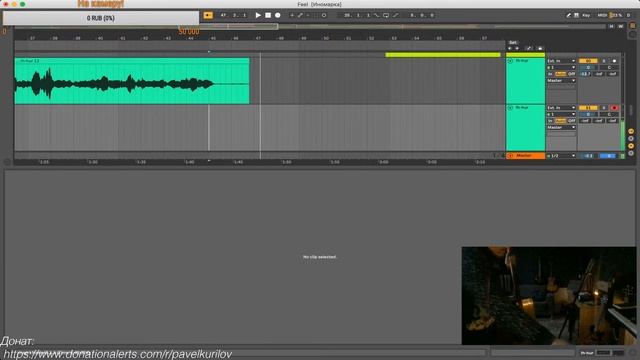This screenshot has height=360, width=640.
Task: Adjust first track pan C control
Action: click(609, 67)
